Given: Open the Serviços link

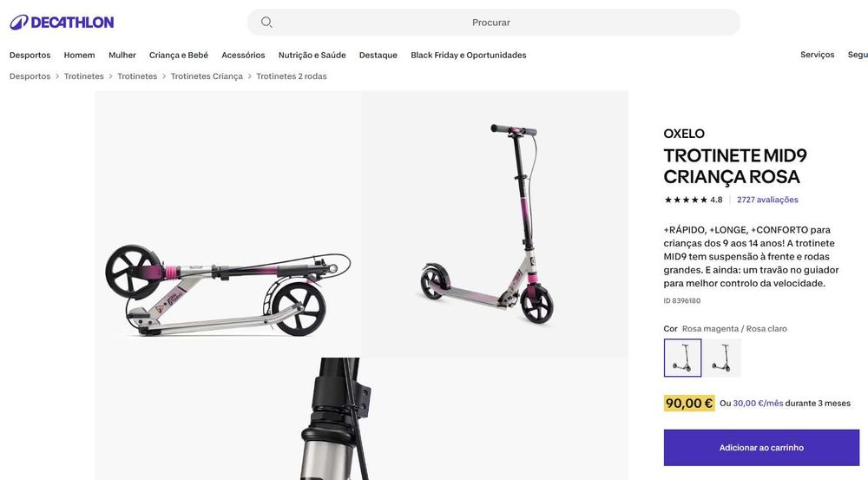Looking at the screenshot, I should coord(817,55).
